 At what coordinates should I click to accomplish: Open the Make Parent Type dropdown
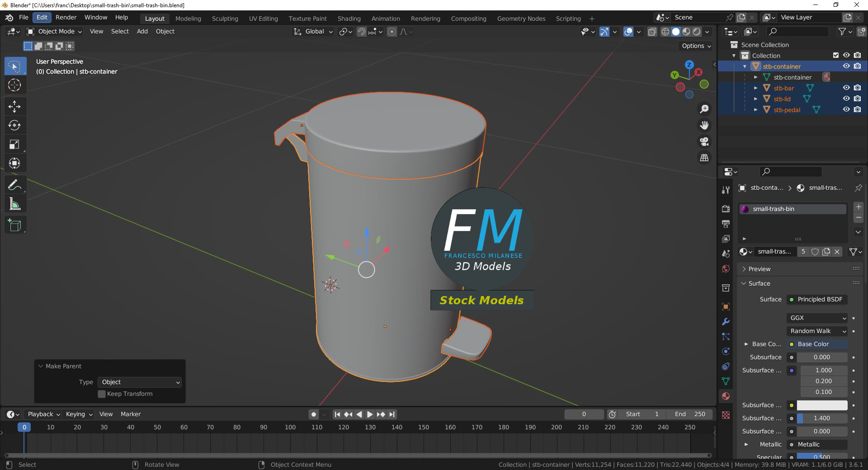click(140, 382)
